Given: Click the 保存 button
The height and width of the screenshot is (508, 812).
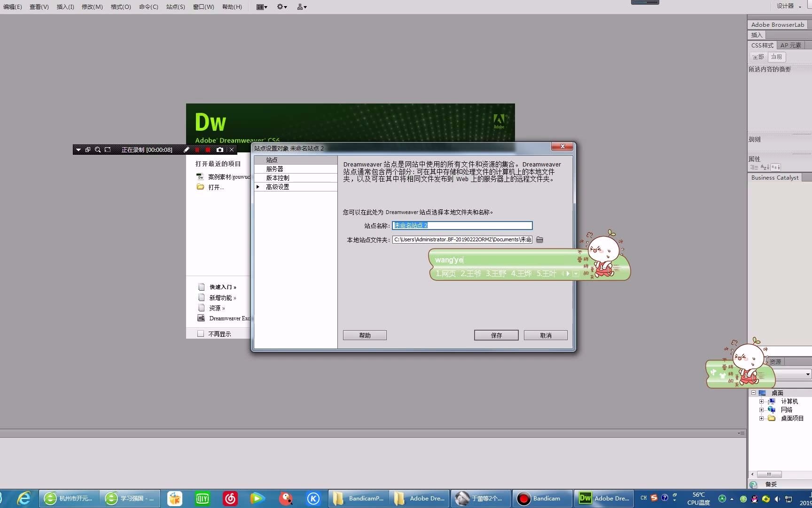Looking at the screenshot, I should point(496,335).
